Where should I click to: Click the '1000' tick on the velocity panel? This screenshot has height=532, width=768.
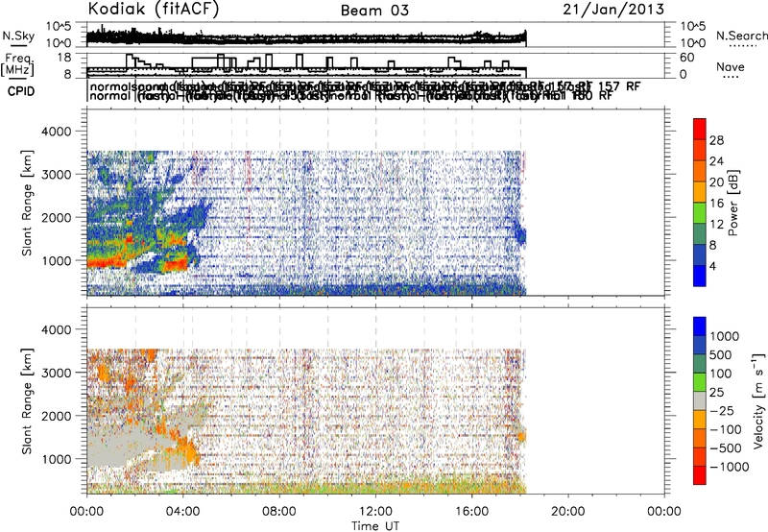56,459
